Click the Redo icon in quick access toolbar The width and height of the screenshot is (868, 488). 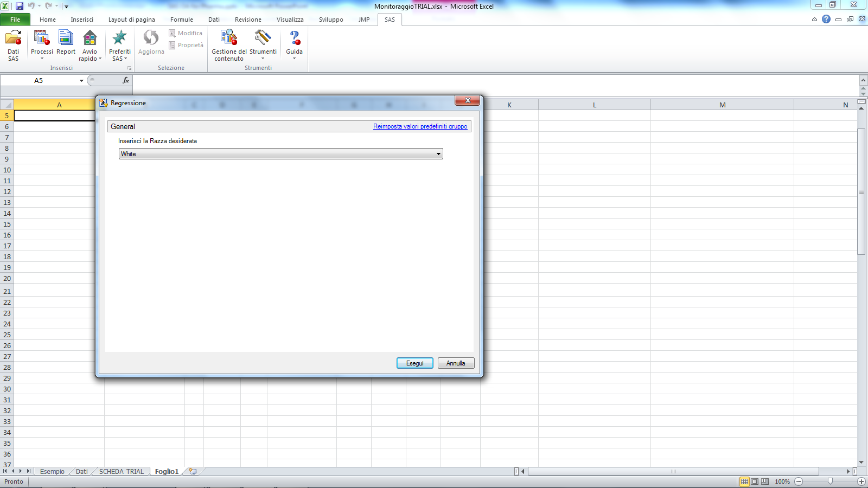48,6
